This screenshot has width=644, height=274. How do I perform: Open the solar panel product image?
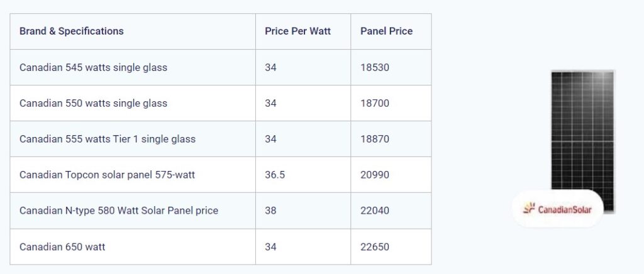coord(582,141)
